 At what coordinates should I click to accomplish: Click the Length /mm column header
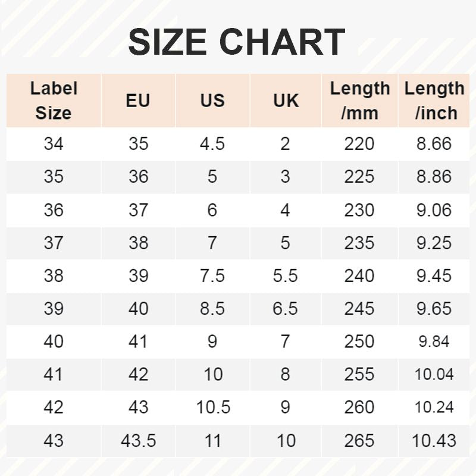click(359, 101)
